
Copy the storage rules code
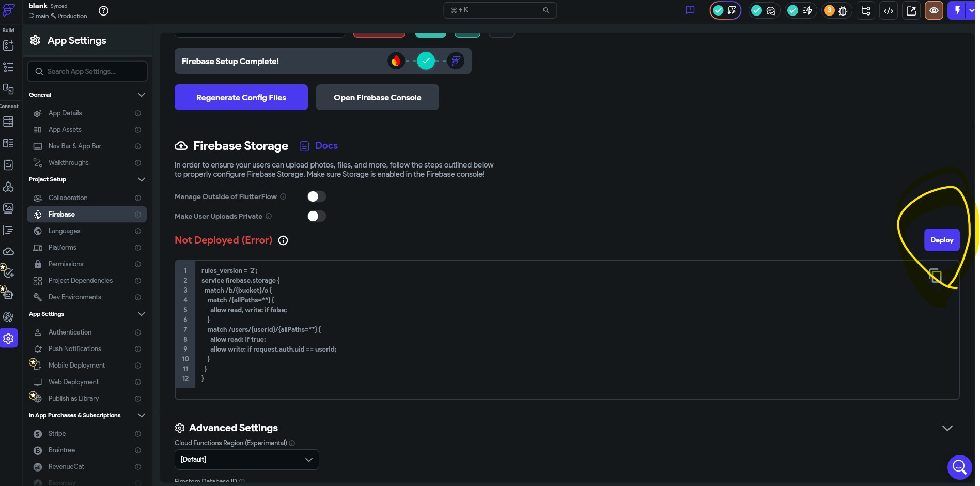pos(935,275)
